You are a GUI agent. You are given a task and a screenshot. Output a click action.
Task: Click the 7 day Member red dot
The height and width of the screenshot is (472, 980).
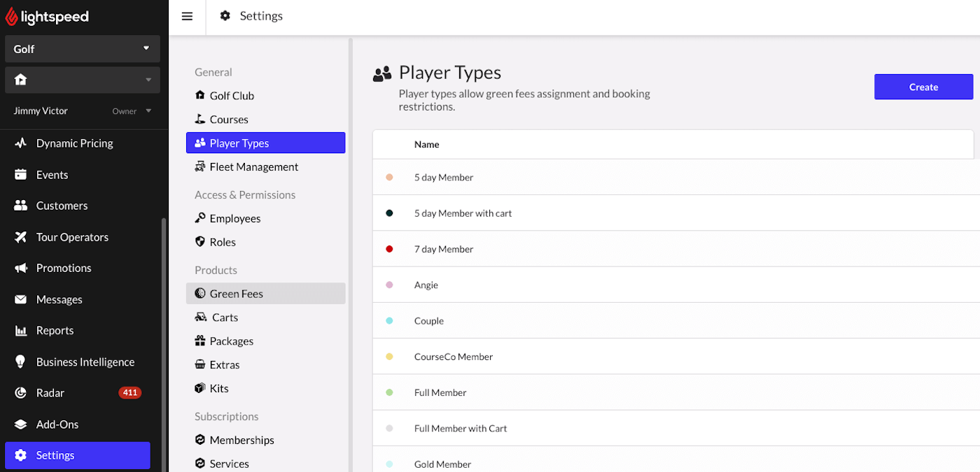389,249
